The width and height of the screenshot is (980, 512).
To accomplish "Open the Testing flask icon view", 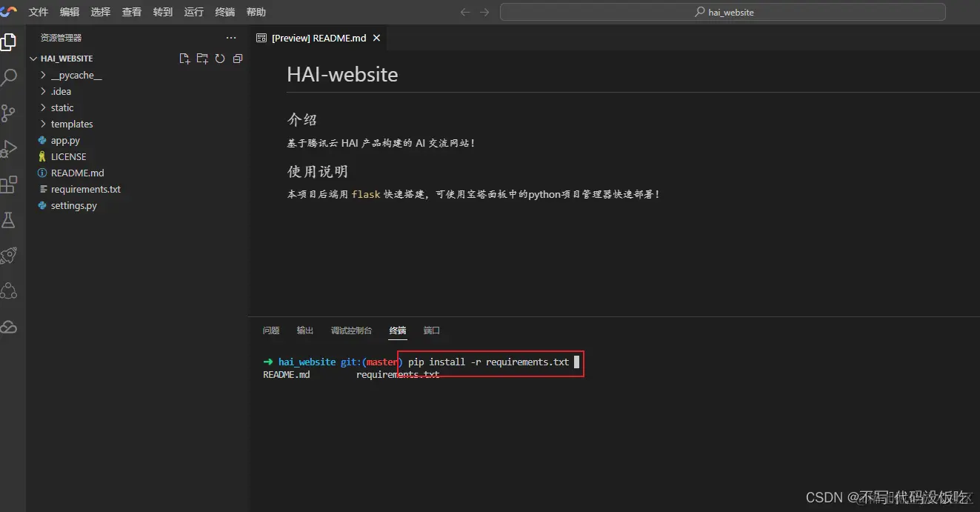I will (9, 220).
